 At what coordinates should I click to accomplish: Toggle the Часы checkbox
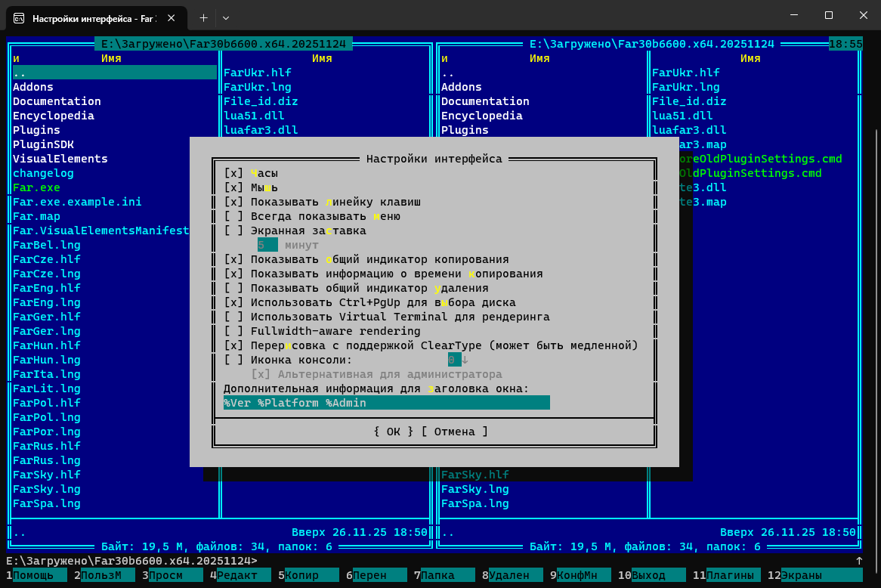coord(233,173)
